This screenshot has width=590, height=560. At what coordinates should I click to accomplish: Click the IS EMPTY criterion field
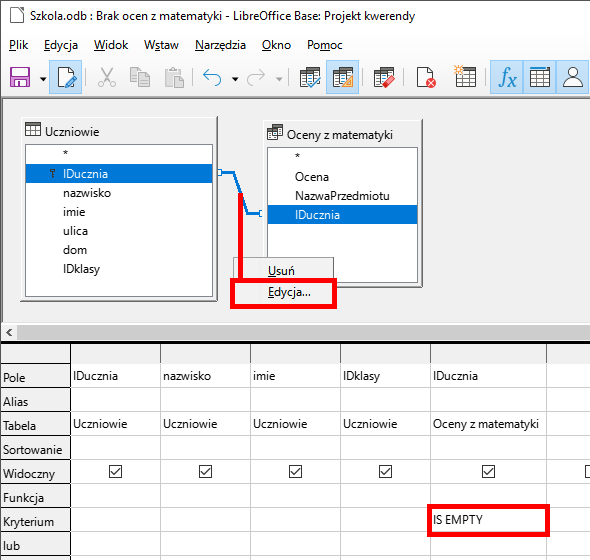click(488, 520)
